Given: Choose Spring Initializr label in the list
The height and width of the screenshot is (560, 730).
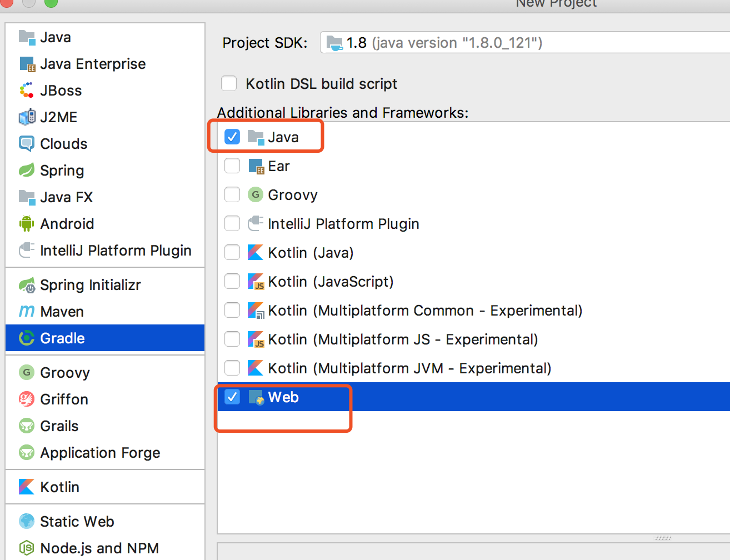Looking at the screenshot, I should click(x=91, y=285).
